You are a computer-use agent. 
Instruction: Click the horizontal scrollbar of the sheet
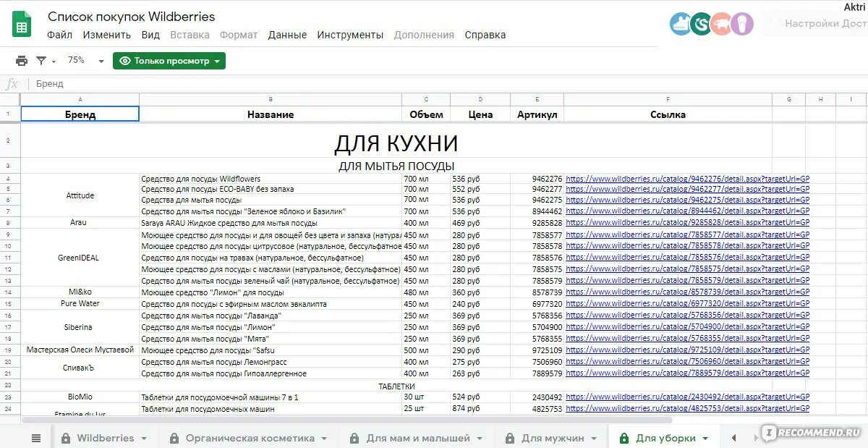pyautogui.click(x=347, y=420)
